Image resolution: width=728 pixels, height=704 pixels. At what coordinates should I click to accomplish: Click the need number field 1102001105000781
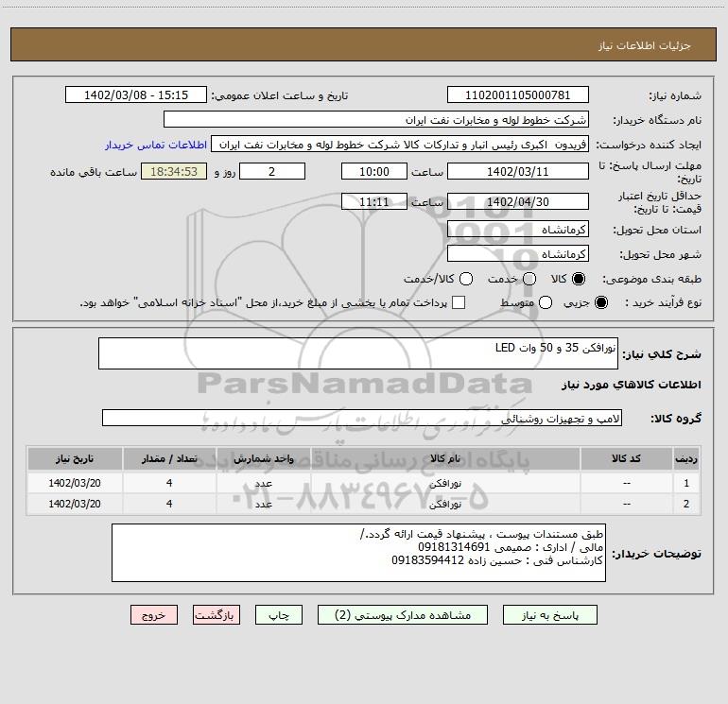(x=518, y=94)
